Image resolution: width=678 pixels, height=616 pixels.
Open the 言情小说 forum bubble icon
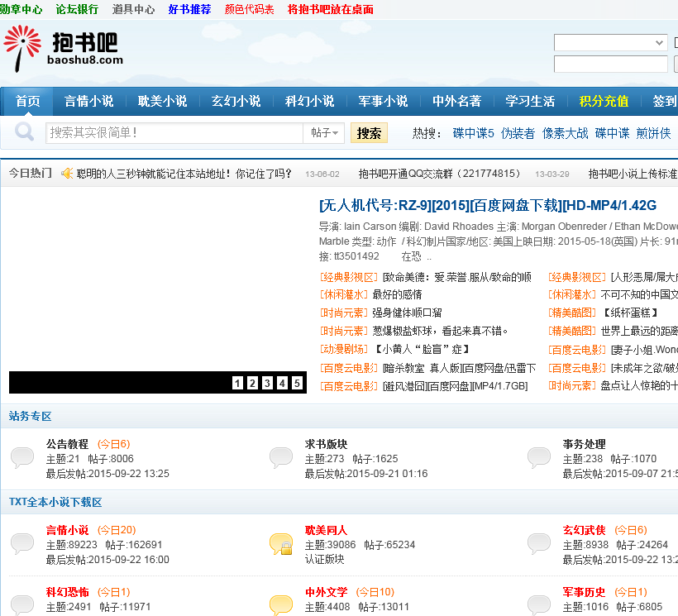pos(22,544)
